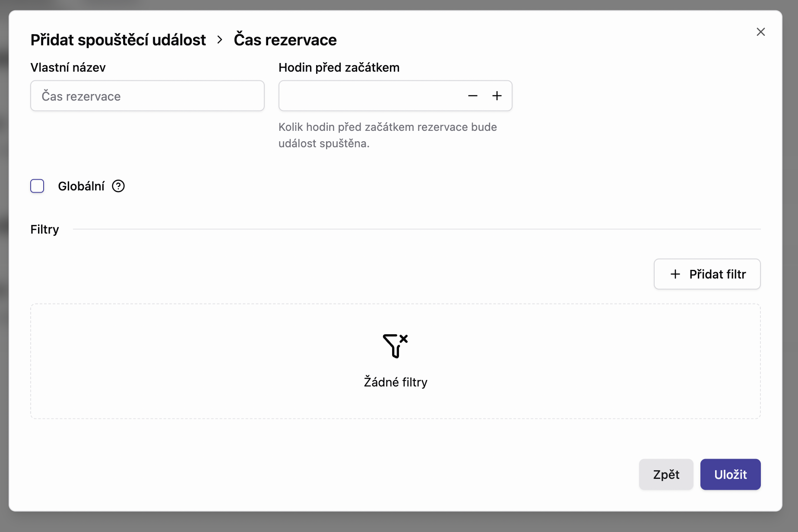Click the crossed-out funnel icon

[x=395, y=346]
